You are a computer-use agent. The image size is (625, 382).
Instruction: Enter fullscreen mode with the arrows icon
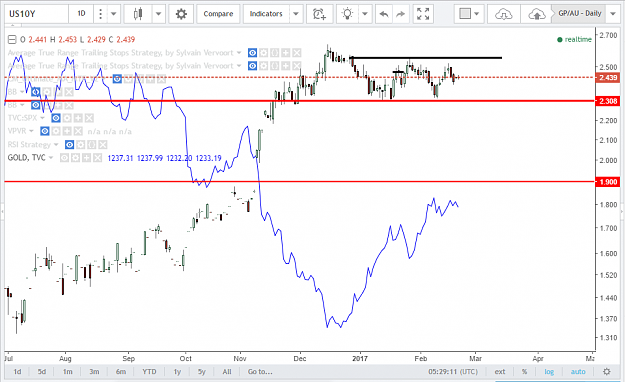423,14
